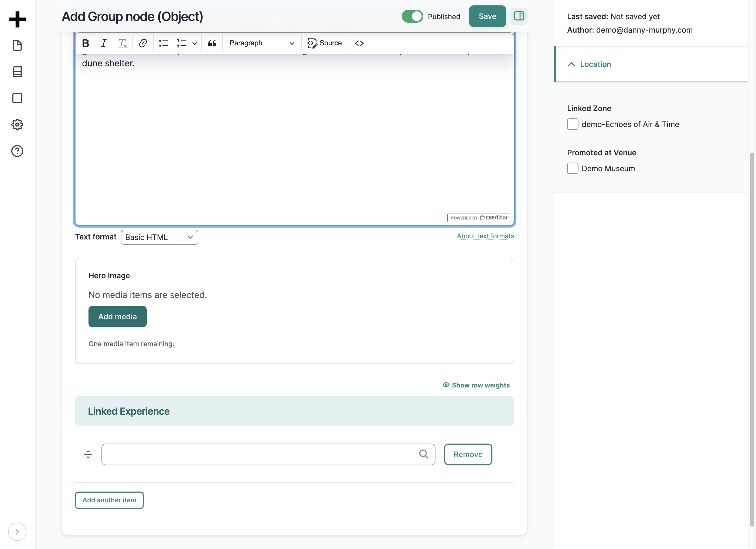Click the CKEditor powered-by badge
Viewport: 756px width, 549px height.
pyautogui.click(x=479, y=218)
